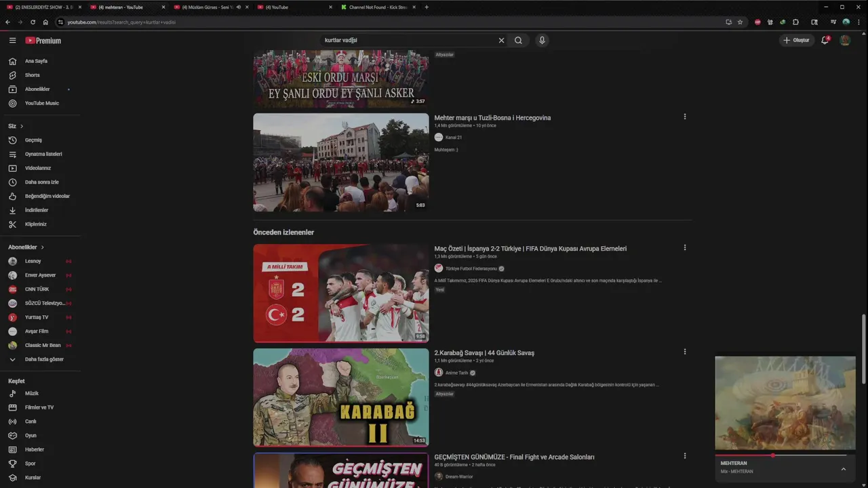Bookmark this page with the star icon
The width and height of the screenshot is (868, 488).
click(740, 22)
